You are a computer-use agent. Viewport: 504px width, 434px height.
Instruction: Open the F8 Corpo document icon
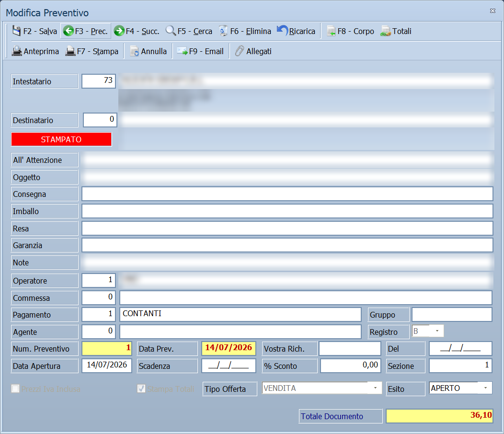[332, 31]
